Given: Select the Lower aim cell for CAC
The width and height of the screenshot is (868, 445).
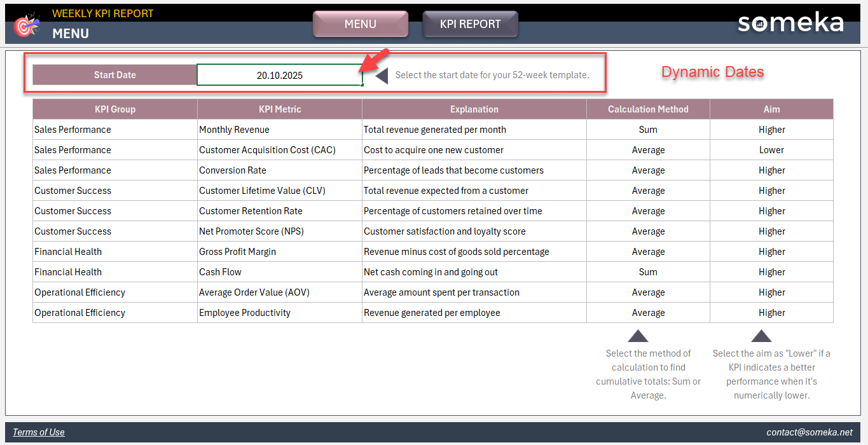Looking at the screenshot, I should click(x=771, y=150).
